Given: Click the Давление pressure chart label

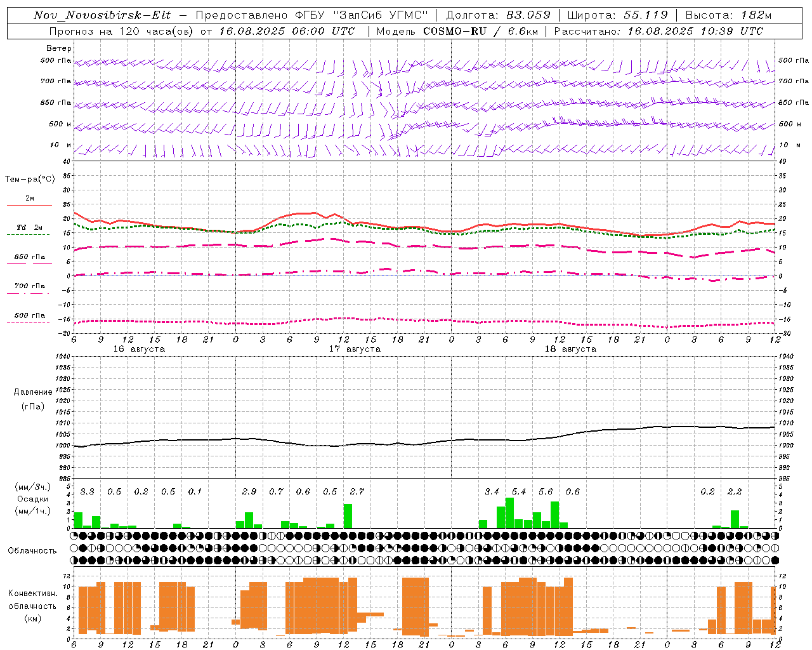Looking at the screenshot, I should pyautogui.click(x=33, y=392).
